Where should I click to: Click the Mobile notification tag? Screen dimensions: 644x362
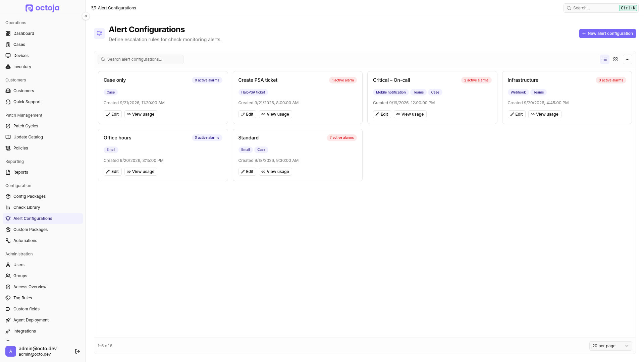pyautogui.click(x=391, y=92)
